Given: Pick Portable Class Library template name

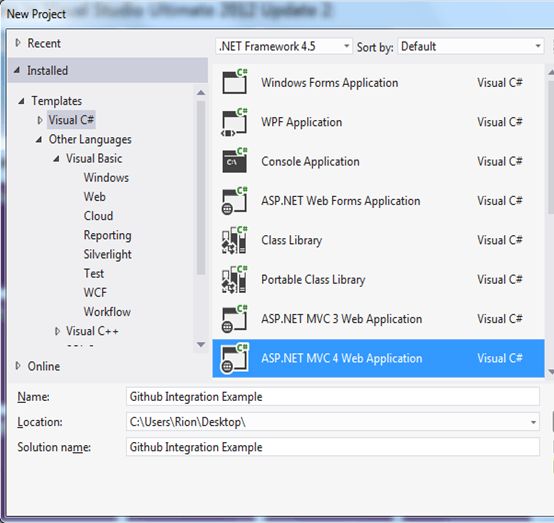Looking at the screenshot, I should pyautogui.click(x=313, y=280).
